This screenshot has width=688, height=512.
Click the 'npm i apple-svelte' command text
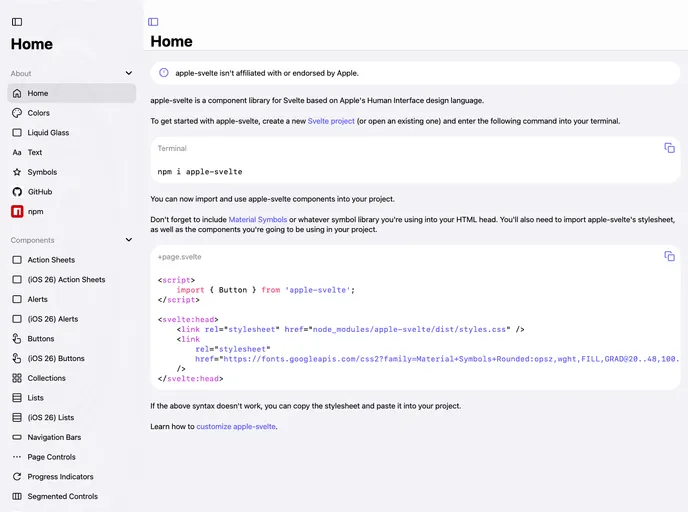200,172
